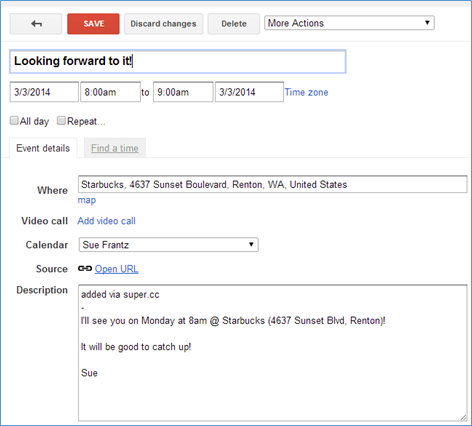This screenshot has height=426, width=472.
Task: Click the map link under Where
Action: click(87, 200)
